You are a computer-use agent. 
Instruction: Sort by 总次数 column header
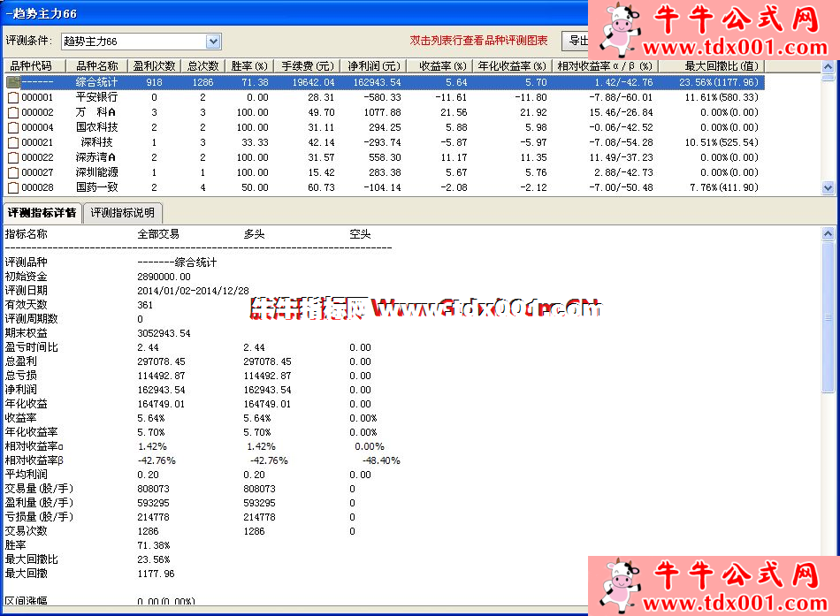[x=203, y=66]
